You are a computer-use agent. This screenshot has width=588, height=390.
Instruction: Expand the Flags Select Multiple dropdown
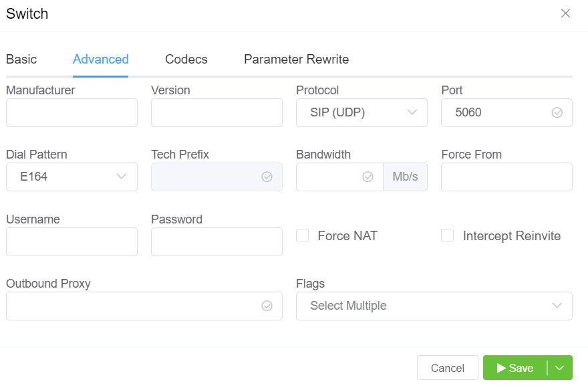coord(434,306)
